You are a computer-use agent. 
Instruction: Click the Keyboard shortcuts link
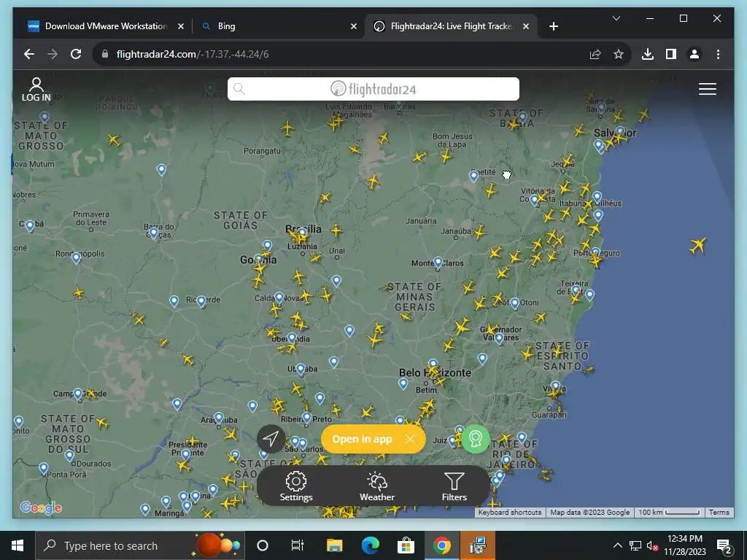coord(510,513)
